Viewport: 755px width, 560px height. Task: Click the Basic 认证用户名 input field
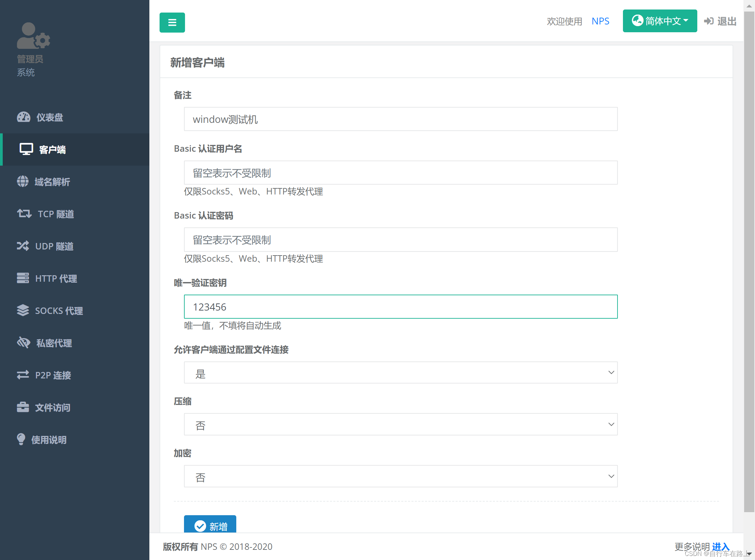(401, 173)
